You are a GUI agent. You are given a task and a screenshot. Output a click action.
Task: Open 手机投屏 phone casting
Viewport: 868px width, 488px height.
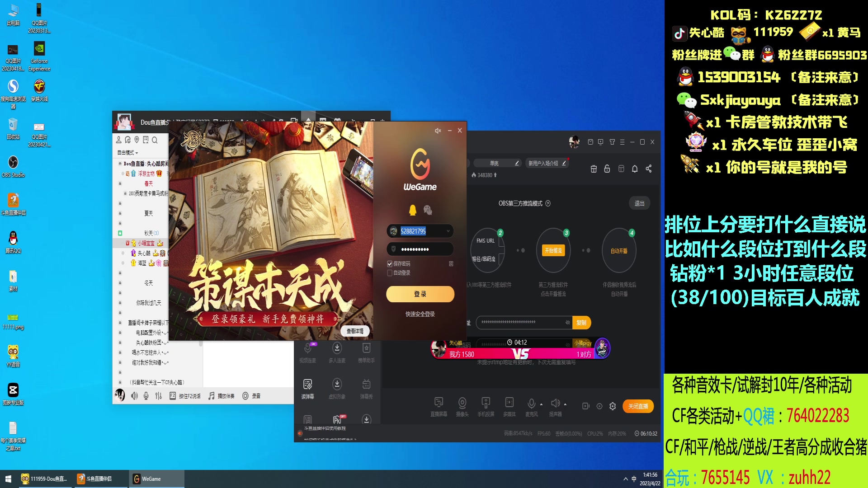(486, 406)
